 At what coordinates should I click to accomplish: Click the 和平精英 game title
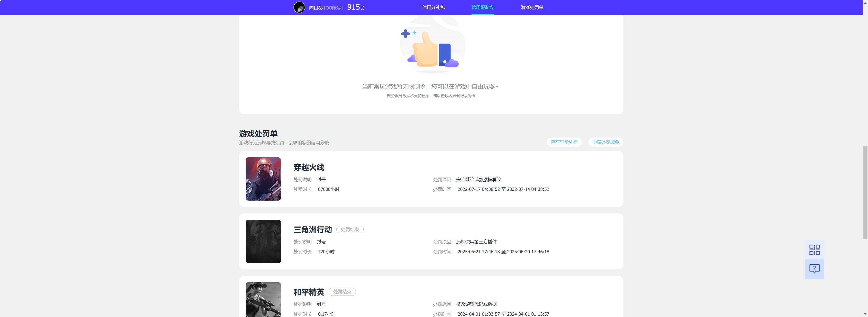click(309, 292)
